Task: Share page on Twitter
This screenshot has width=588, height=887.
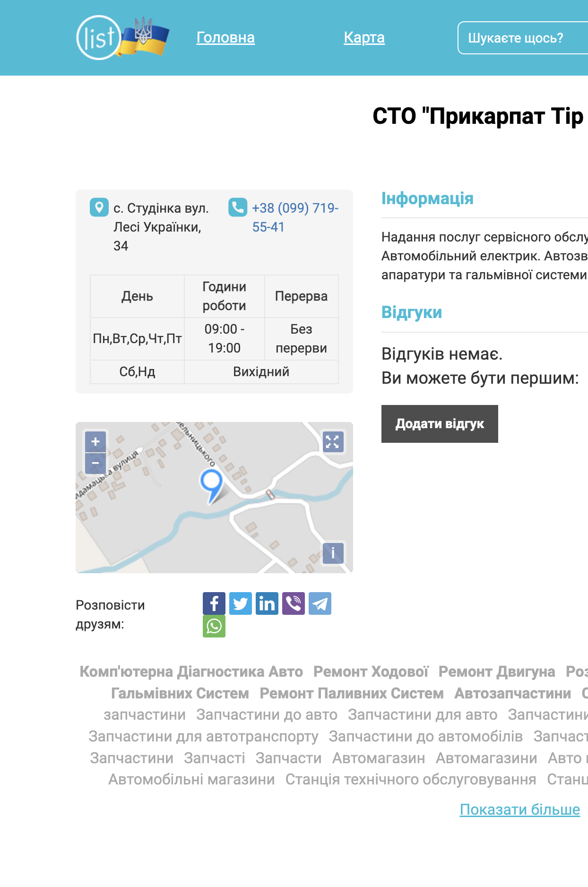Action: pyautogui.click(x=241, y=603)
